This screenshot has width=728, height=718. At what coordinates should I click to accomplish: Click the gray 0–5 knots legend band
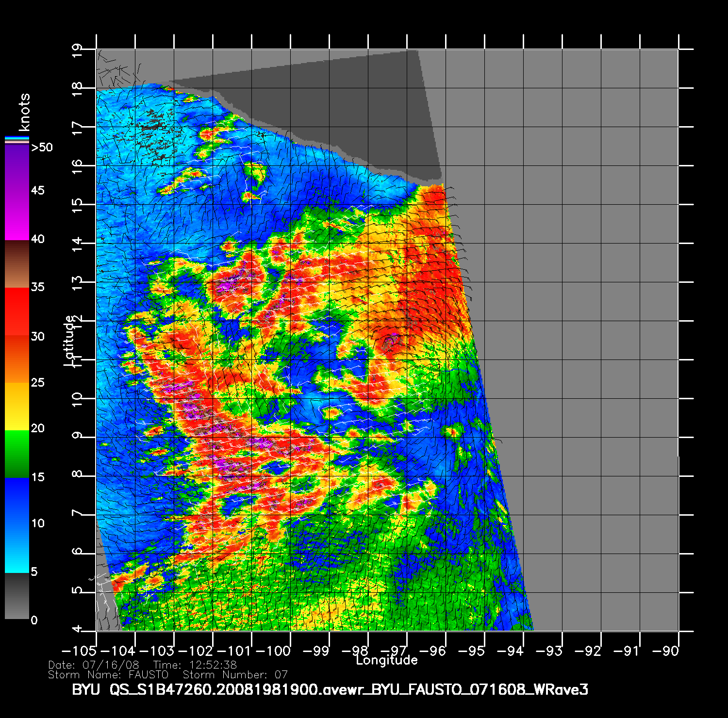pos(17,596)
